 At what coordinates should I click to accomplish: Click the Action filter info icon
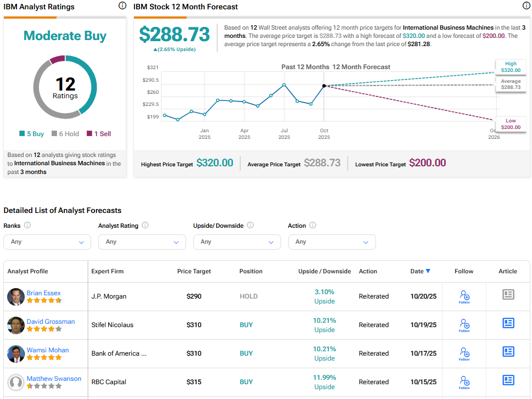click(x=313, y=225)
